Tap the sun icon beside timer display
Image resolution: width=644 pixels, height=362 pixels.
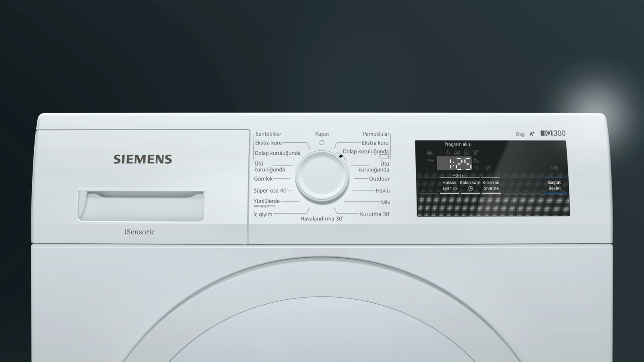[477, 168]
